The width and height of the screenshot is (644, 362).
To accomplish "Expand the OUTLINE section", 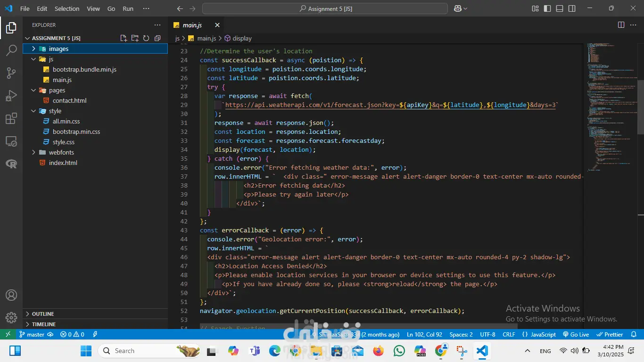I will 42,314.
